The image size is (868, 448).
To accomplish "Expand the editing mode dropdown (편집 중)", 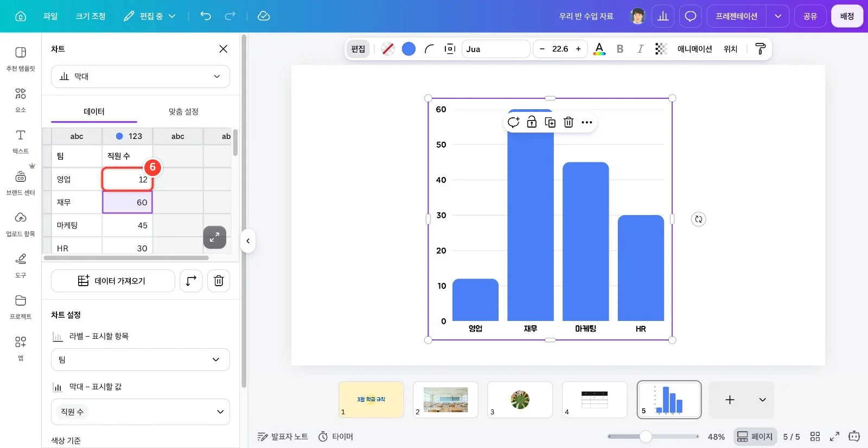I will click(x=150, y=16).
